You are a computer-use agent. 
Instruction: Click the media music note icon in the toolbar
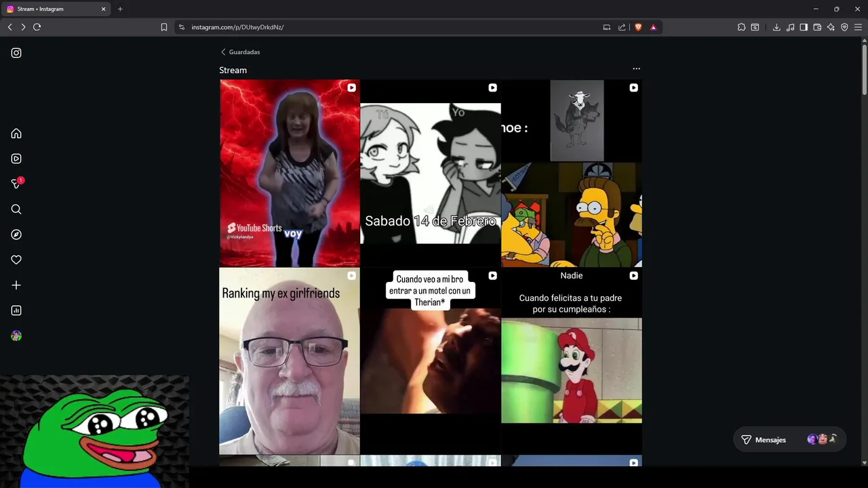790,27
